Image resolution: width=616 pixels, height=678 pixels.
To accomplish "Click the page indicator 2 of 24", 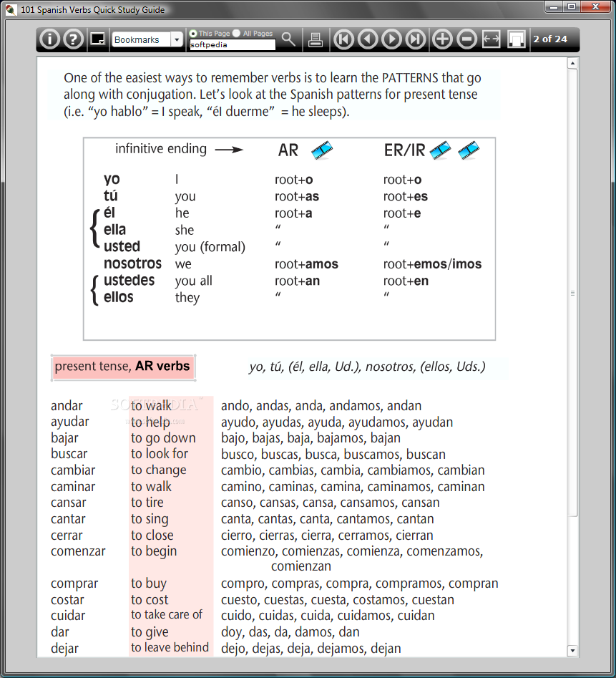I will pyautogui.click(x=550, y=39).
